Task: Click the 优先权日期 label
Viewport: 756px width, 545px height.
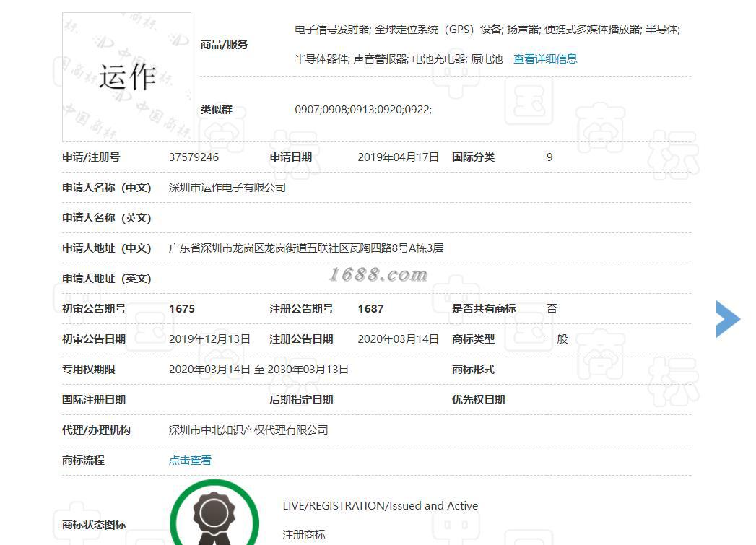Action: pos(478,399)
